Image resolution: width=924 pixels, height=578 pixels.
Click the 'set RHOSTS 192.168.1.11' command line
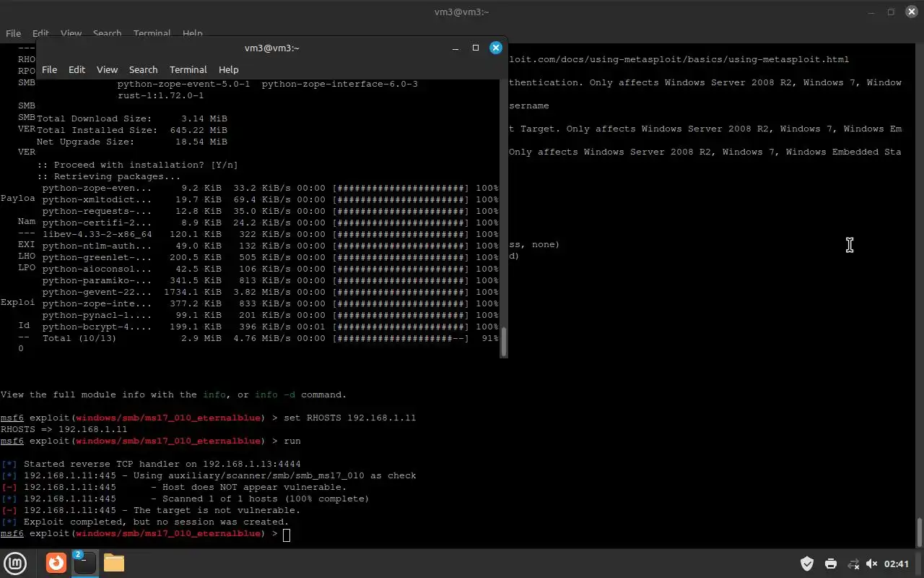[349, 418]
